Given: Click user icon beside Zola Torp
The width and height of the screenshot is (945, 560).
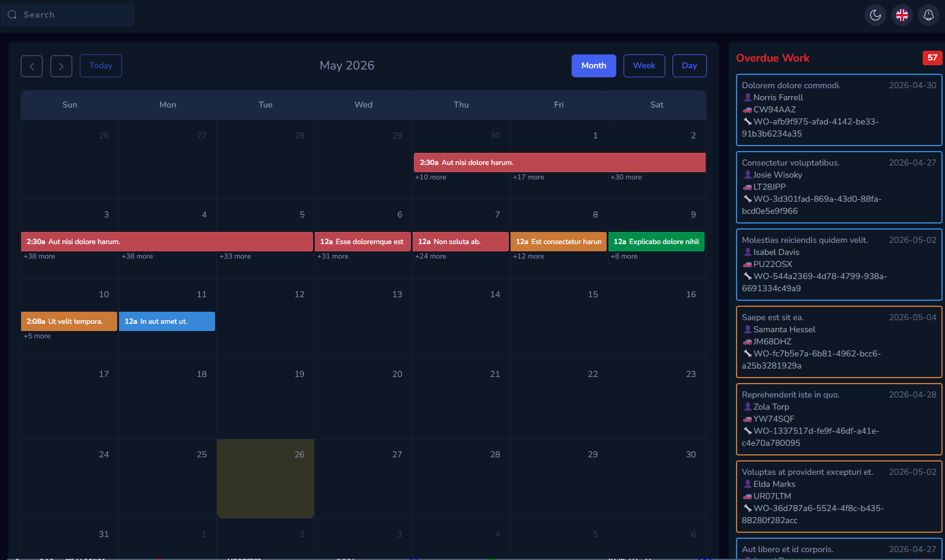Looking at the screenshot, I should point(747,407).
